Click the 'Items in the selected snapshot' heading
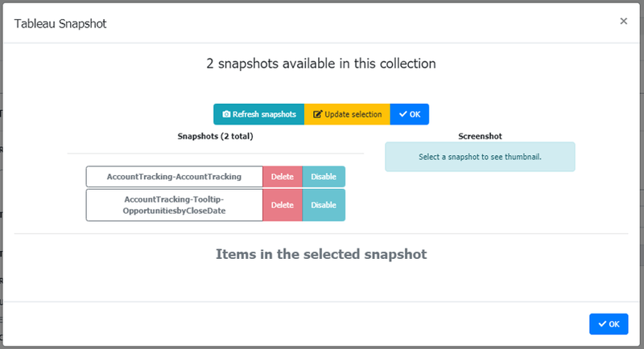 [x=321, y=254]
